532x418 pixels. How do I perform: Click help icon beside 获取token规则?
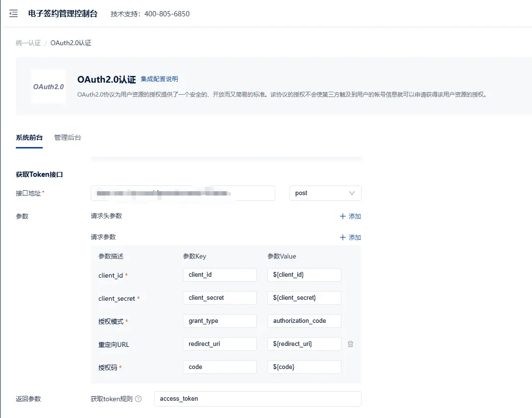138,399
